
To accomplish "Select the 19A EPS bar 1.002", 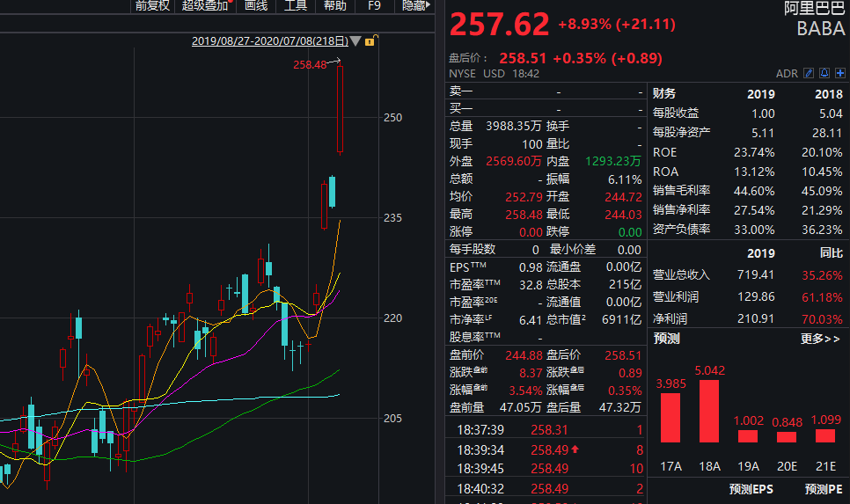I will point(748,436).
